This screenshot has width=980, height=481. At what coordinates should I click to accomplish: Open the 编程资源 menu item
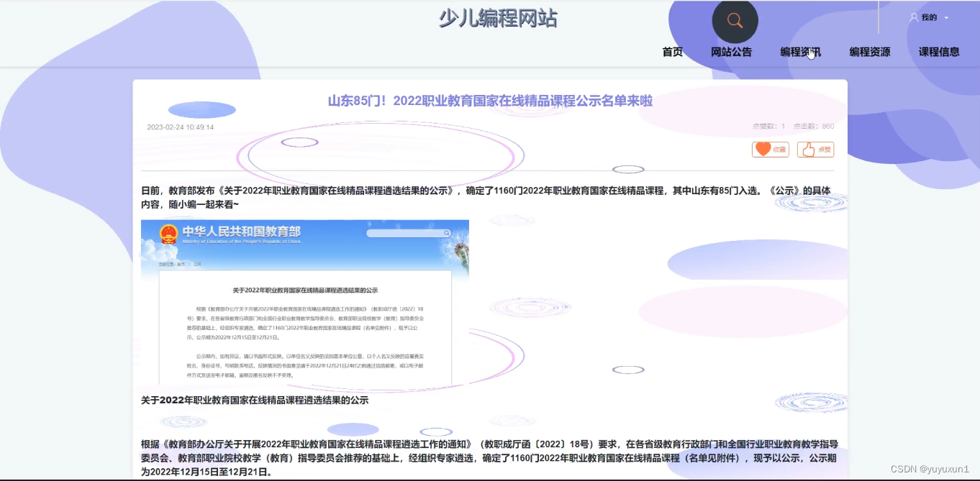pos(869,52)
